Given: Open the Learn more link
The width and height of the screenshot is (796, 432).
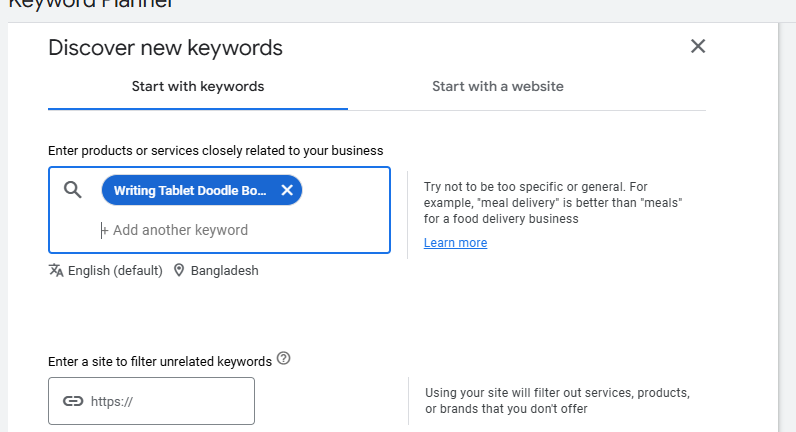Looking at the screenshot, I should pos(455,243).
